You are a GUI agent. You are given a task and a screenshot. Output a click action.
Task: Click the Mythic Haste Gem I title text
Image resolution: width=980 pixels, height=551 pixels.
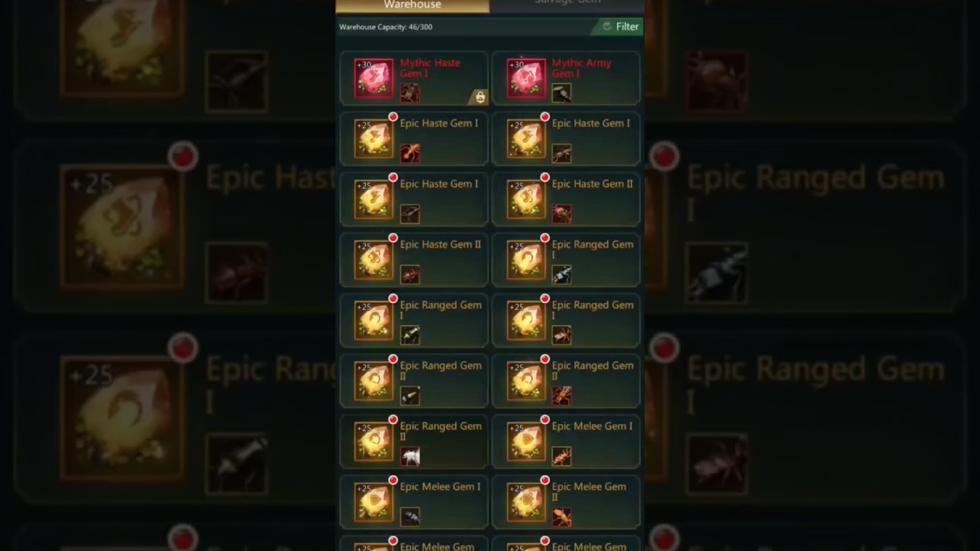(430, 68)
